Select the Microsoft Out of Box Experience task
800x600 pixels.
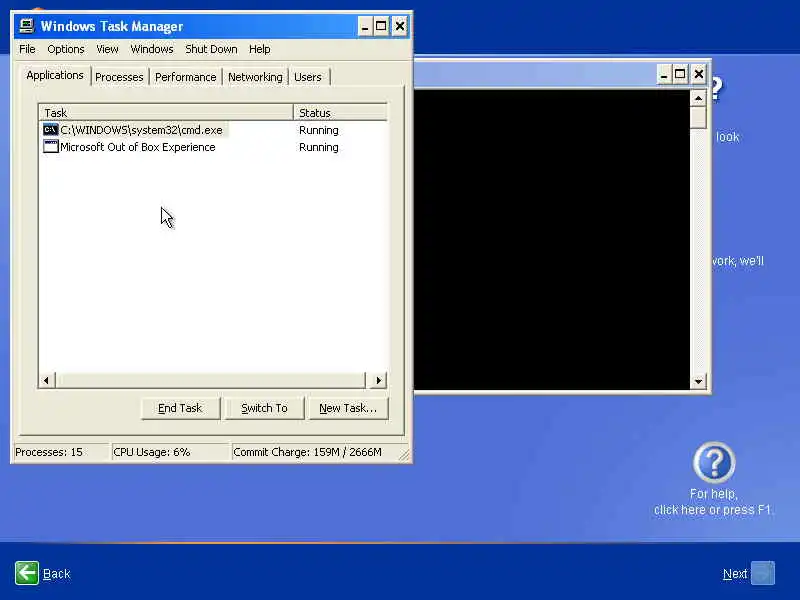click(138, 147)
